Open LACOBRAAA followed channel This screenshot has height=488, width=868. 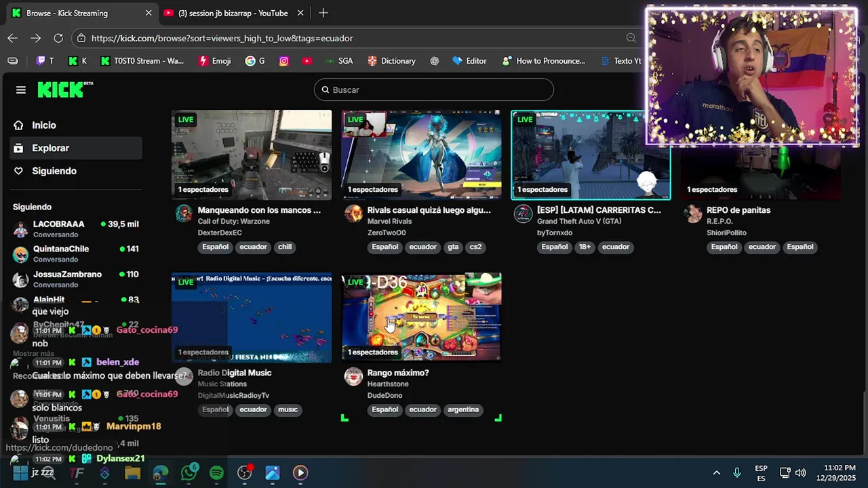[x=76, y=229]
